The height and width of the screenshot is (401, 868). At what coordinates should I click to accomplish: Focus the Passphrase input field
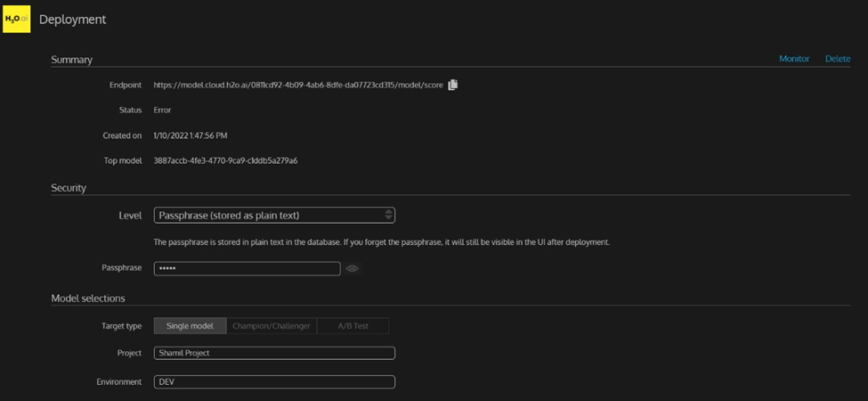247,268
